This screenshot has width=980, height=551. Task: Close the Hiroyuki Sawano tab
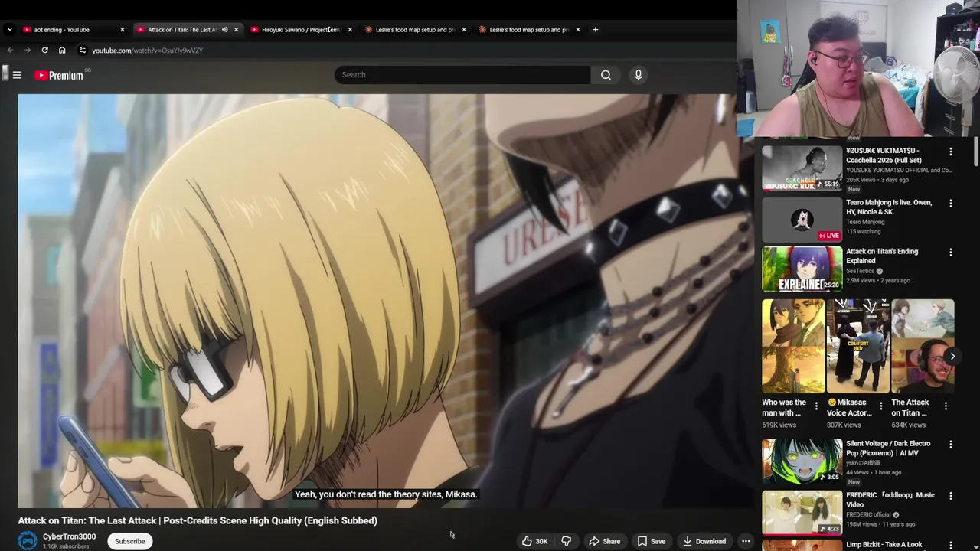350,30
